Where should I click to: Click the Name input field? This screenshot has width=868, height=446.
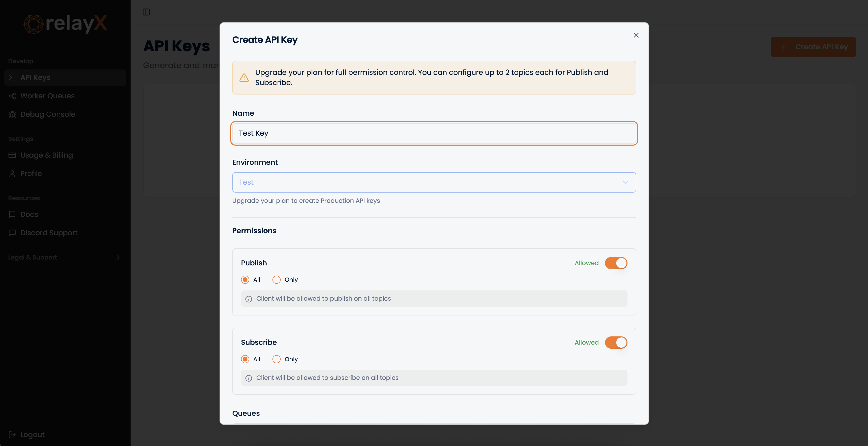434,133
